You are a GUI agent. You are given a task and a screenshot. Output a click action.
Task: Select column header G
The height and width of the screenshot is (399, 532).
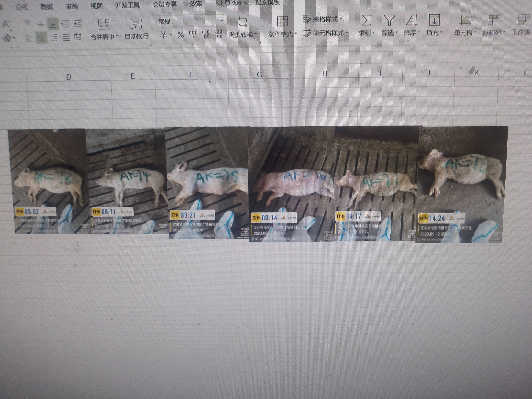(x=259, y=75)
